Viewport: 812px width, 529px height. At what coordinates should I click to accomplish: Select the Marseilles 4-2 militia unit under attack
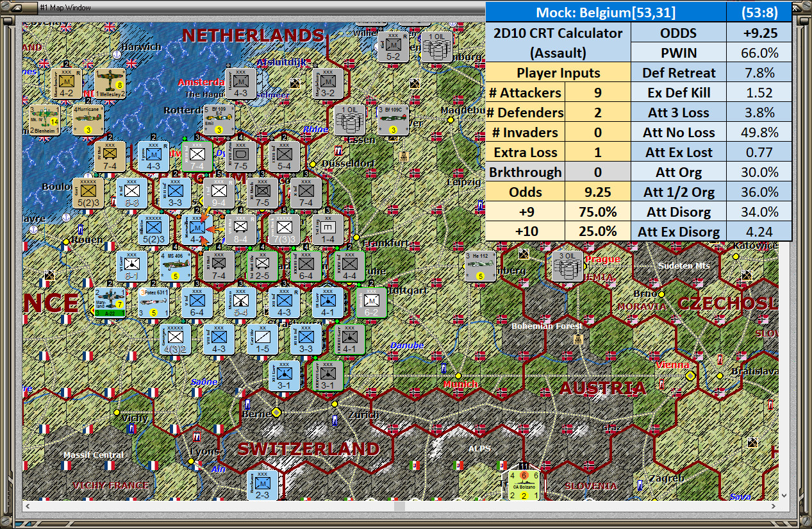(x=197, y=230)
